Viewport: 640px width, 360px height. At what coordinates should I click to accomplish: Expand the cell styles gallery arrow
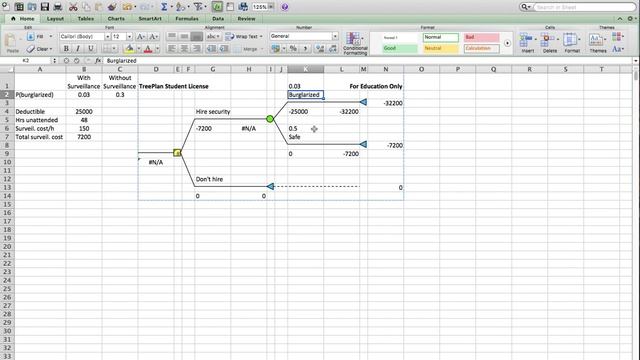click(507, 43)
